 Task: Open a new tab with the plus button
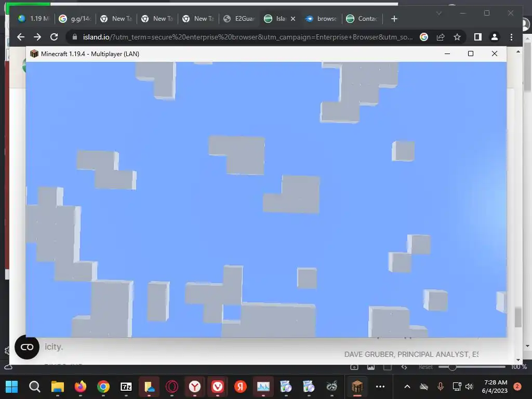coord(394,19)
